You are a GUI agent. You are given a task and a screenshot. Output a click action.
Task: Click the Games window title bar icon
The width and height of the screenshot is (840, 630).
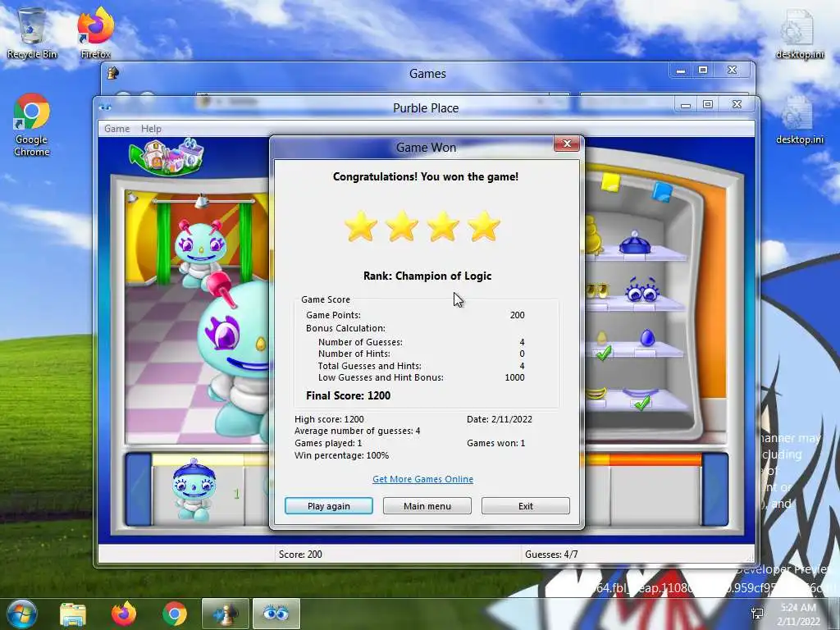[113, 73]
